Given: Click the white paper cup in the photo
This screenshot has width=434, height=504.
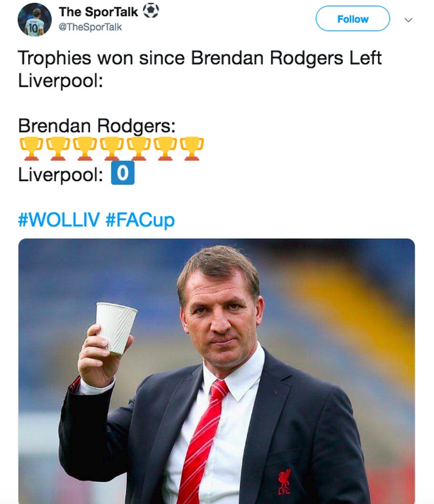Looking at the screenshot, I should point(116,327).
